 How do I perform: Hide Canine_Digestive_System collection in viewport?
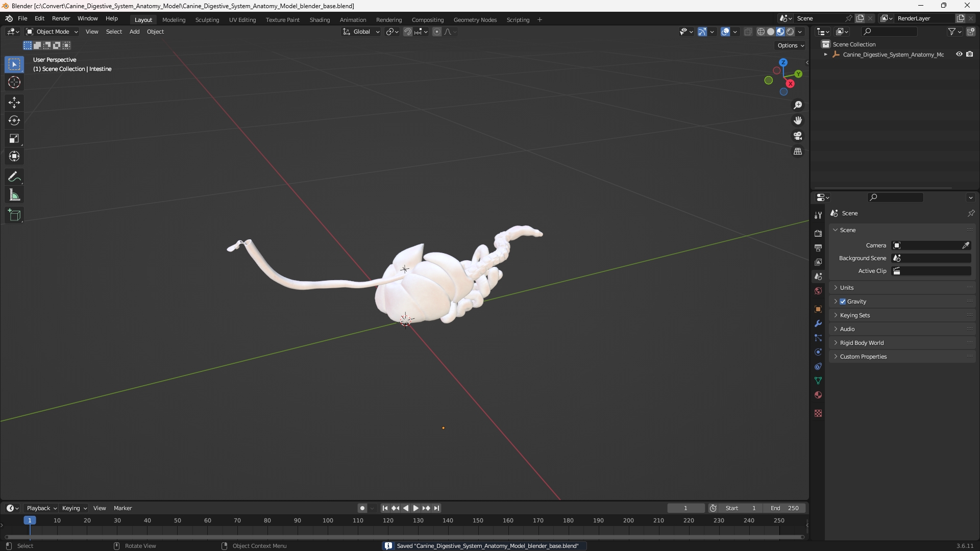pyautogui.click(x=959, y=54)
